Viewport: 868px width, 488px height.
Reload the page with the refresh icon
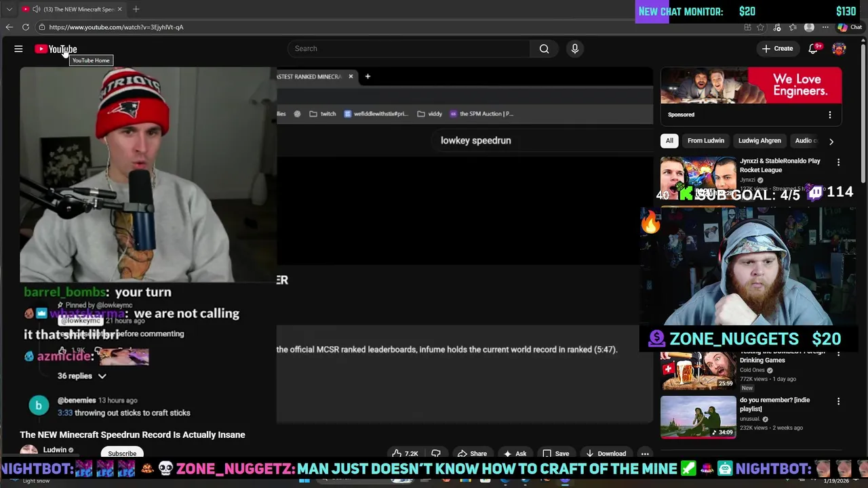pos(26,27)
